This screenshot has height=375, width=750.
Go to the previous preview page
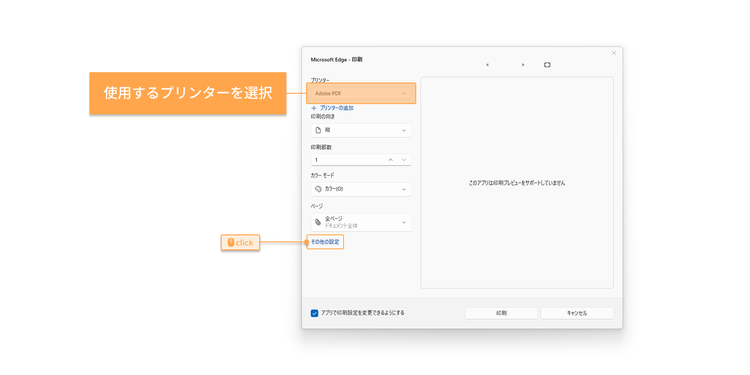(487, 65)
